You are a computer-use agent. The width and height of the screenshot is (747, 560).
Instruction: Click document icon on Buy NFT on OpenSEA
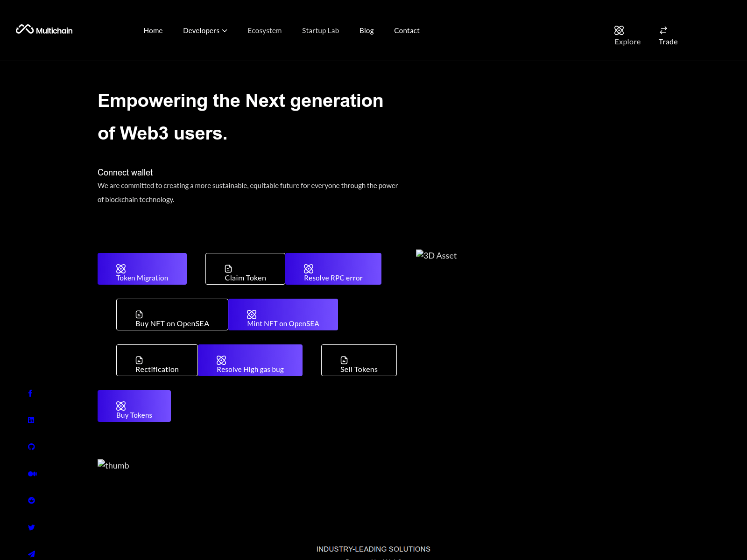coord(139,315)
